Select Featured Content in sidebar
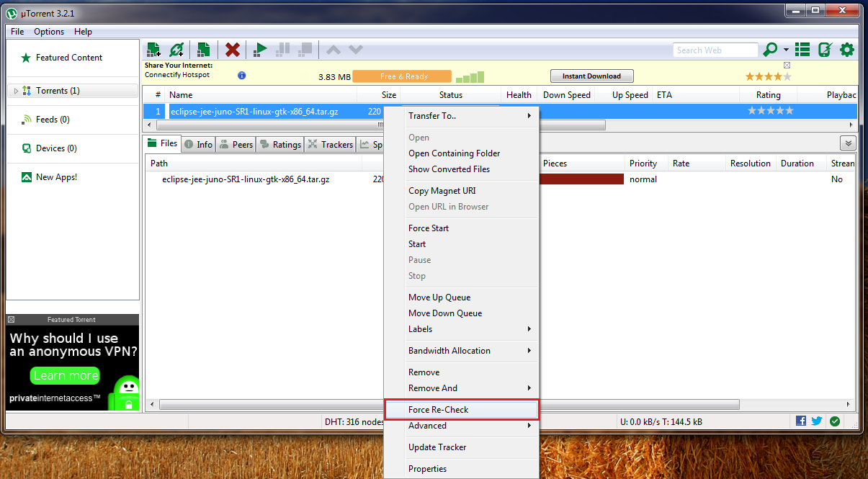Viewport: 868px width, 479px height. click(69, 58)
